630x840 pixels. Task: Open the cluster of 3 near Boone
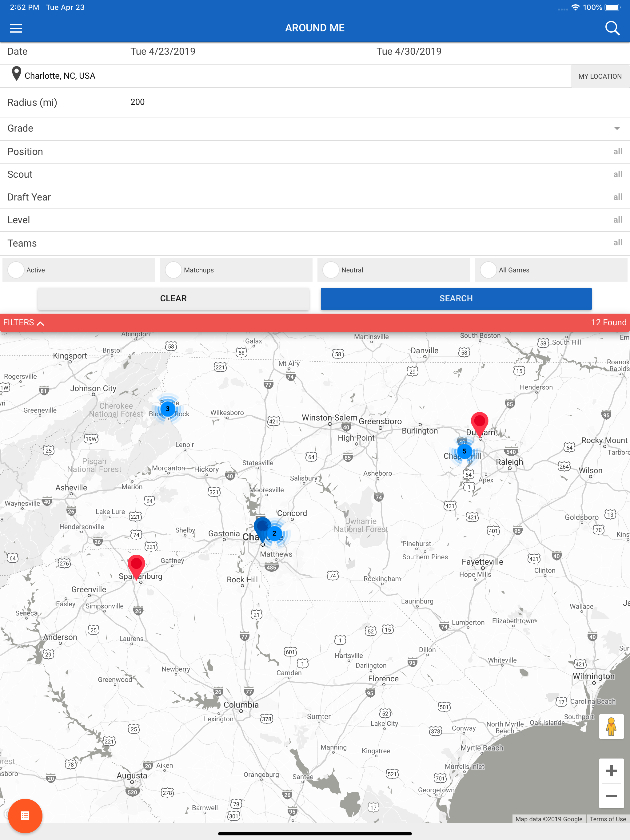168,409
